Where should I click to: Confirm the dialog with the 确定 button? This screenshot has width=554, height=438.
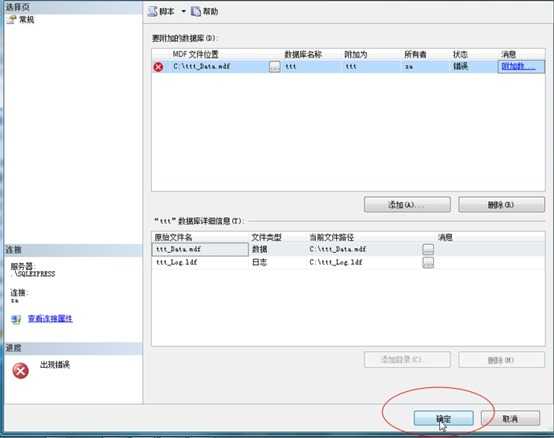coord(443,419)
